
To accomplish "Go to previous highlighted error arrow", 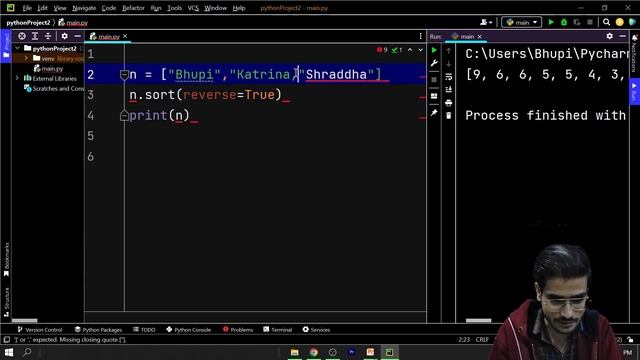I will [x=410, y=50].
